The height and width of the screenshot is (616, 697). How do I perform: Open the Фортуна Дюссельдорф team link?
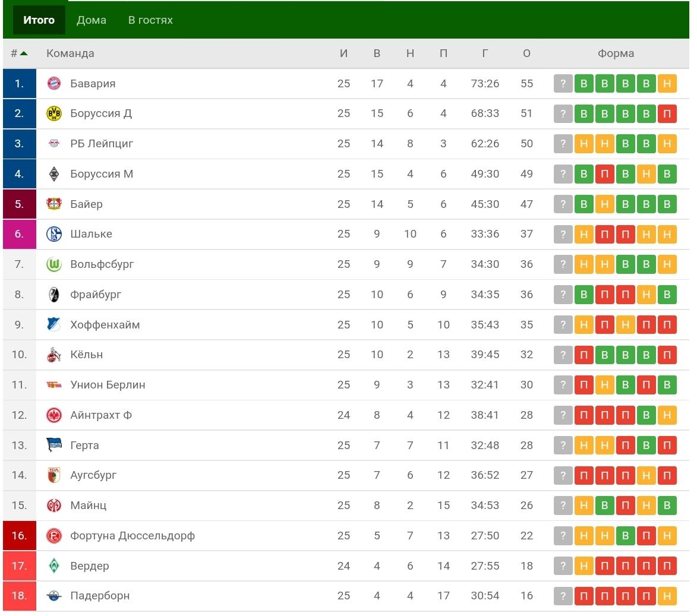coord(133,536)
